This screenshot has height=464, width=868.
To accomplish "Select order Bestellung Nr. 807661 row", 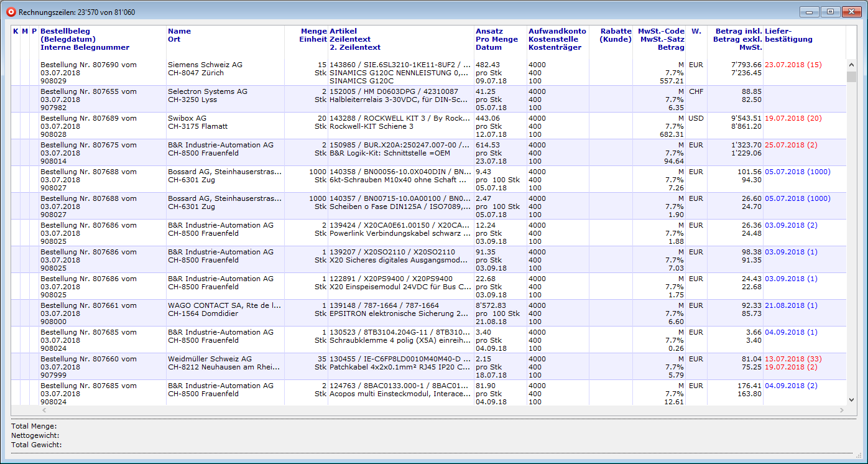I will click(88, 305).
